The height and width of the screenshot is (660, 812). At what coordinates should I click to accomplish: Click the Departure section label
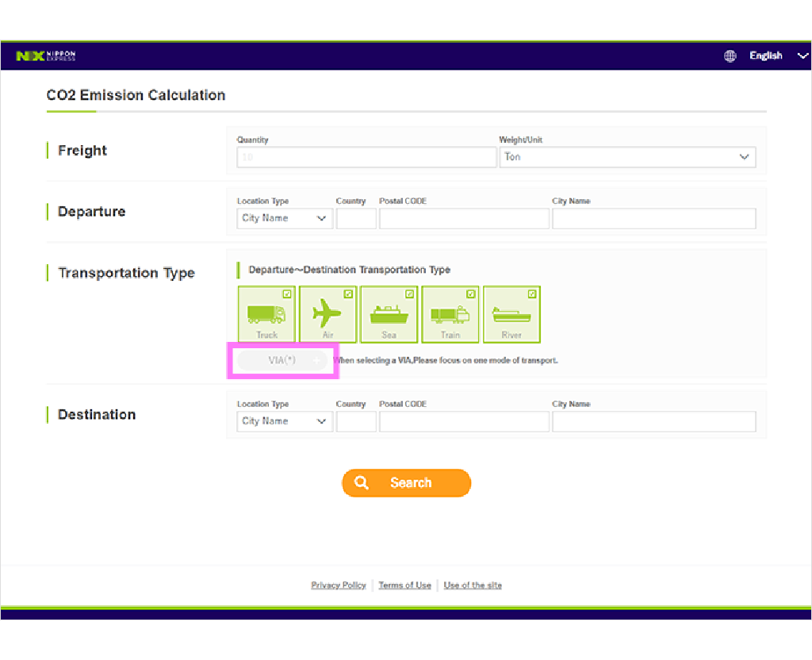click(x=92, y=212)
